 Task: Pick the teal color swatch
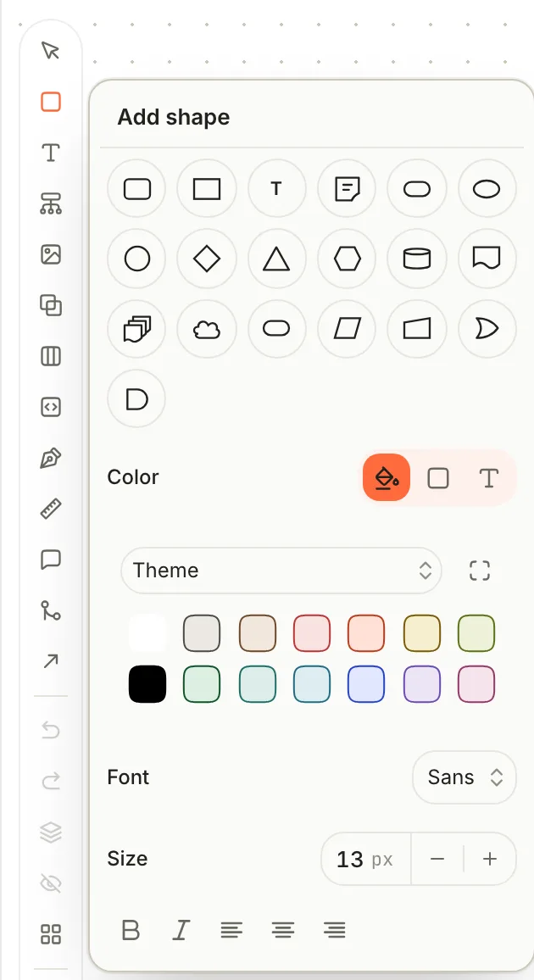click(258, 684)
